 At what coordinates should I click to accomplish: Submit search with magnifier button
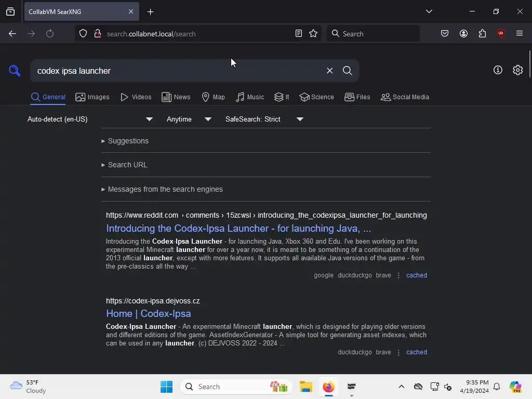coord(347,71)
